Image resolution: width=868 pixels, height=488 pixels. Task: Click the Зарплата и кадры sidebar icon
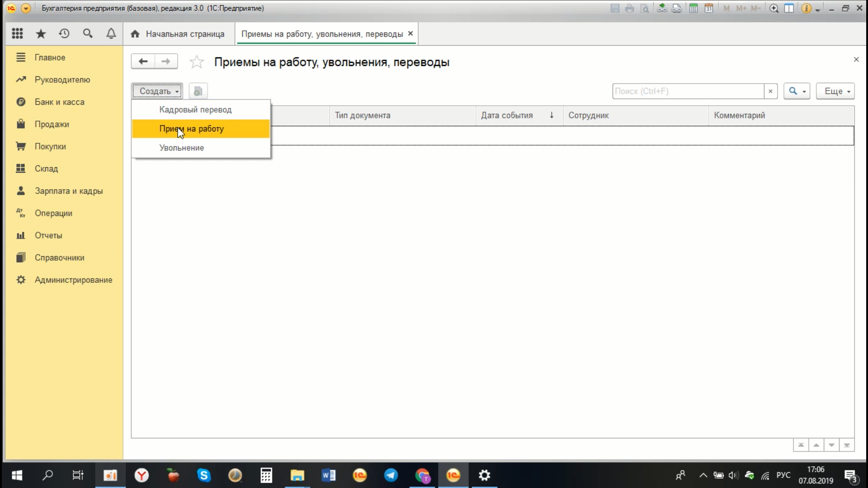(x=21, y=191)
